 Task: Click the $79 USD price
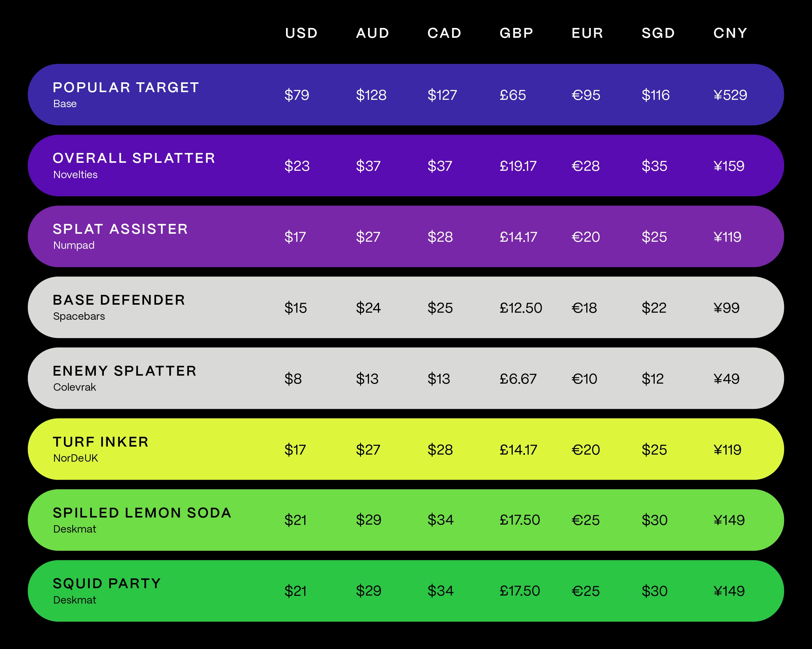click(x=297, y=95)
